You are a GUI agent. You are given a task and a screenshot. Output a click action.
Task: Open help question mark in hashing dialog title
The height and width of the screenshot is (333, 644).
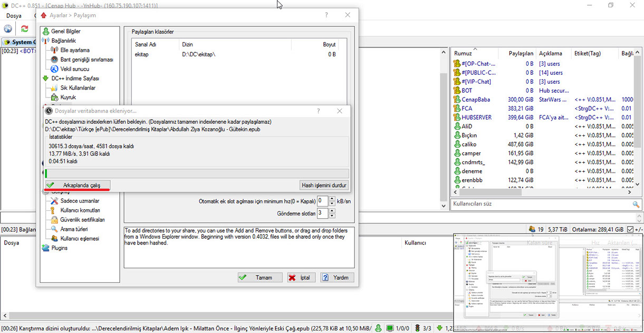click(x=319, y=111)
